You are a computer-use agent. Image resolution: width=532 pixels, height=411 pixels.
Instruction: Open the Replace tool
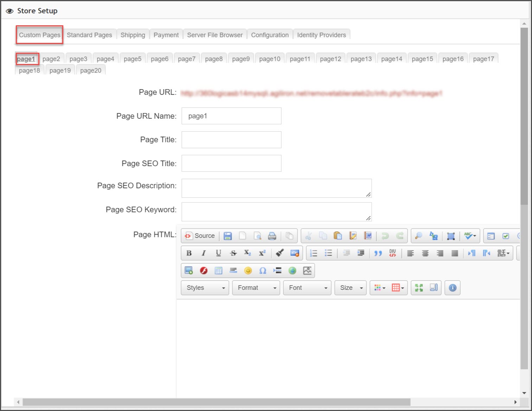click(x=434, y=236)
